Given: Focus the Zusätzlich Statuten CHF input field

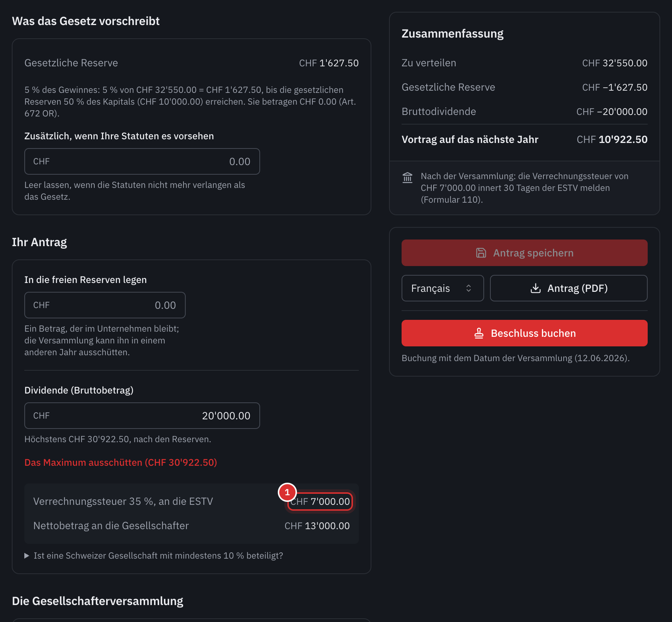Looking at the screenshot, I should coord(142,161).
